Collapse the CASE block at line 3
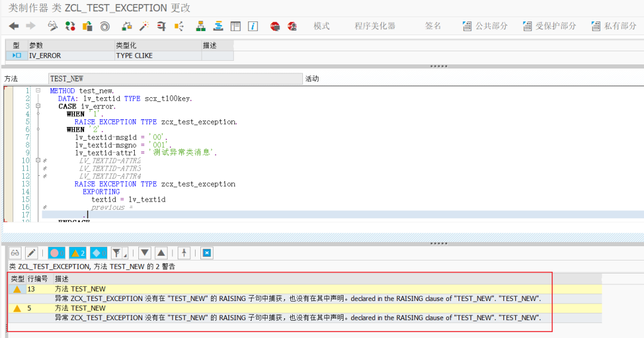 pyautogui.click(x=38, y=106)
